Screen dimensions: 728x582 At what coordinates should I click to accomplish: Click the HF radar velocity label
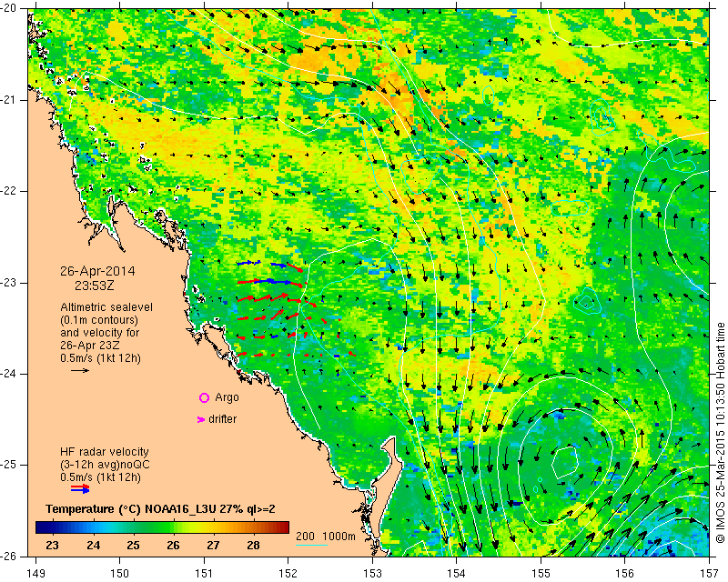tap(105, 452)
